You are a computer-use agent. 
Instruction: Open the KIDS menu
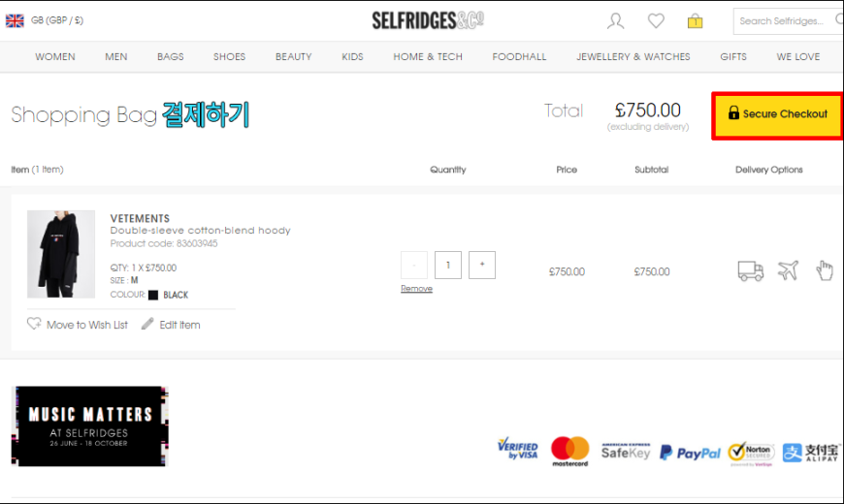point(352,56)
